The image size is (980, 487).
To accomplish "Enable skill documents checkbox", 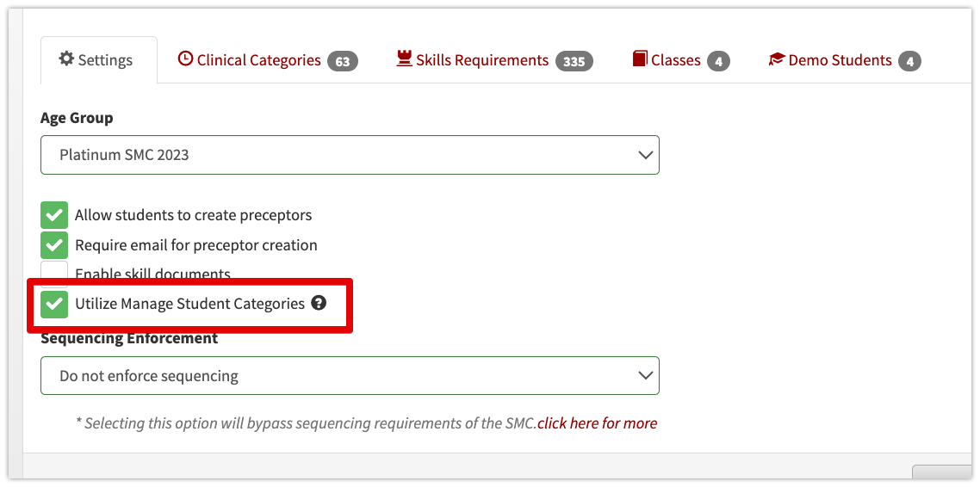I will tap(54, 273).
